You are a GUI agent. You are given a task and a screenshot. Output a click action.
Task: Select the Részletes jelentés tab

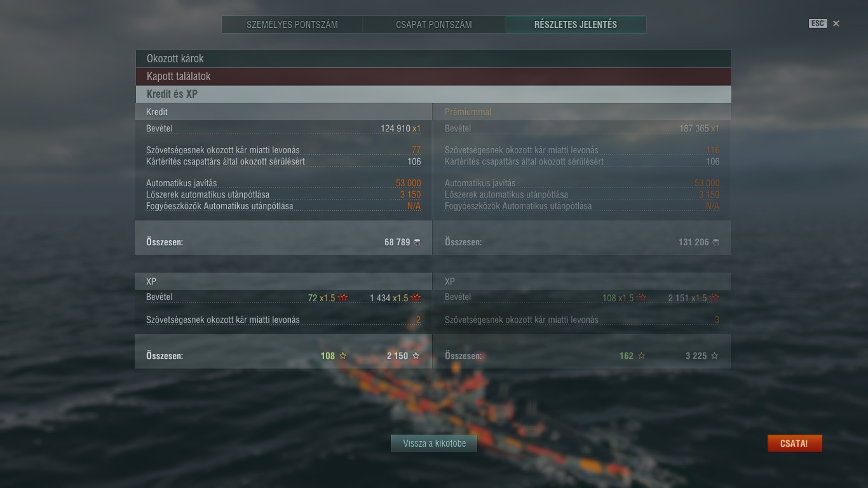[x=576, y=25]
